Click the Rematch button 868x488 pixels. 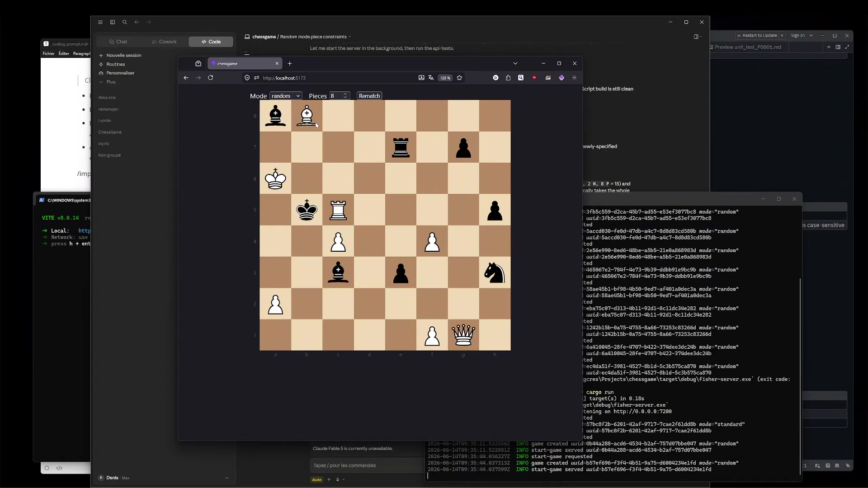369,96
